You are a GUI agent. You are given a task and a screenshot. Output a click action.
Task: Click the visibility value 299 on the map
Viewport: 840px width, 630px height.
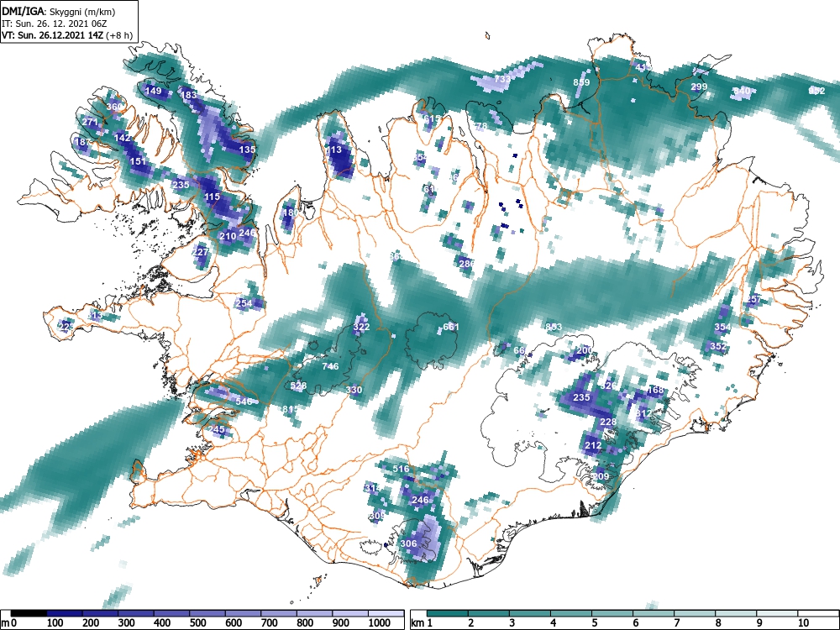click(699, 87)
